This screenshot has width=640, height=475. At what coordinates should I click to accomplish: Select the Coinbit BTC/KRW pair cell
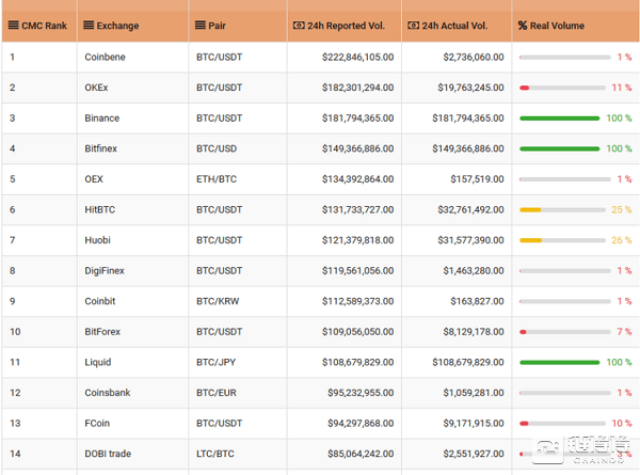coord(219,301)
